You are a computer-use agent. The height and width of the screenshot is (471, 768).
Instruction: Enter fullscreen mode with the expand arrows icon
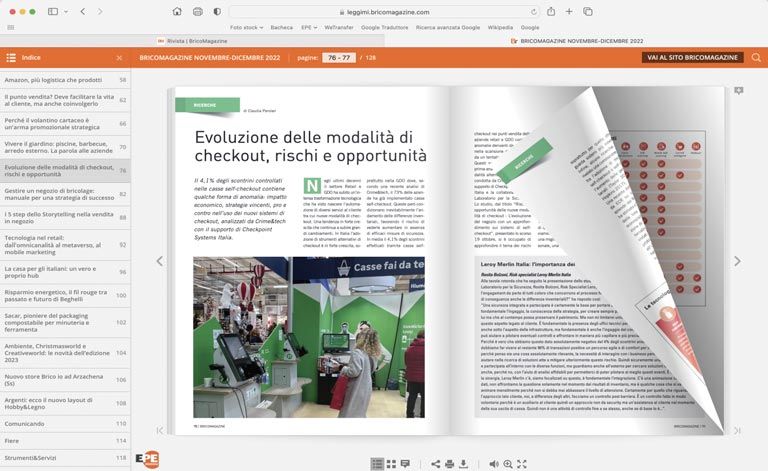coord(522,464)
